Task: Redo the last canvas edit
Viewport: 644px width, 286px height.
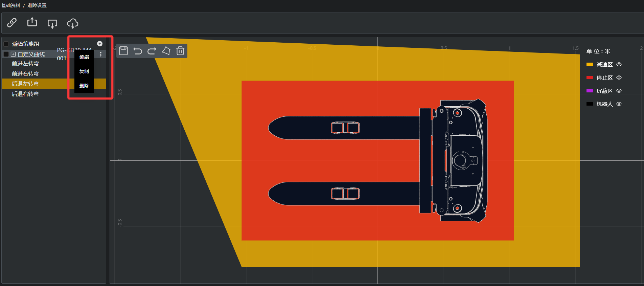Action: (152, 51)
